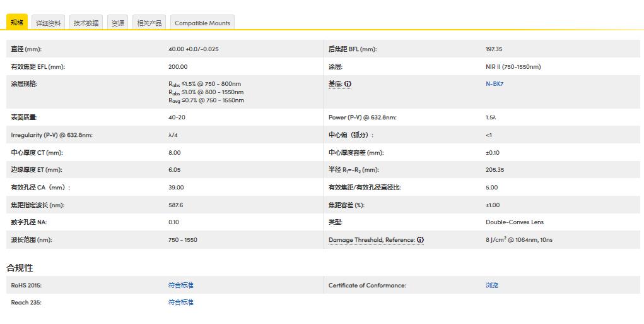Click the design wavelength value 587.6
Image resolution: width=644 pixels, height=324 pixels.
point(176,205)
